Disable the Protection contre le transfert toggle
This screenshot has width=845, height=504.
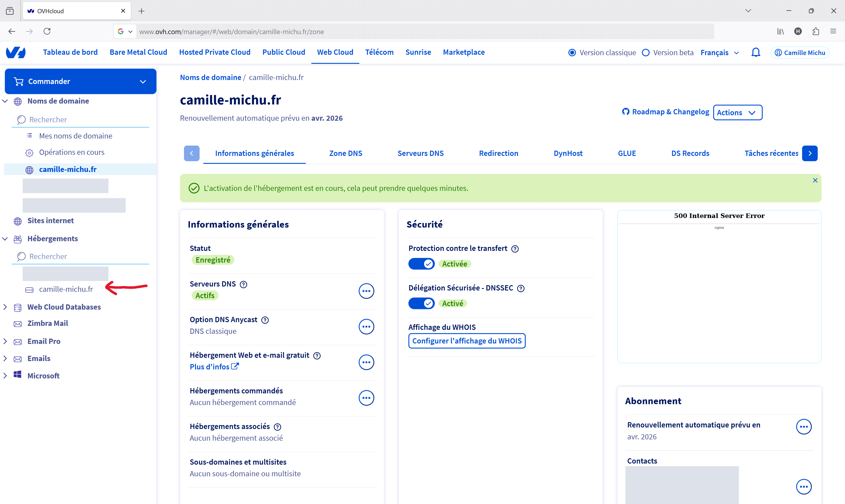421,264
